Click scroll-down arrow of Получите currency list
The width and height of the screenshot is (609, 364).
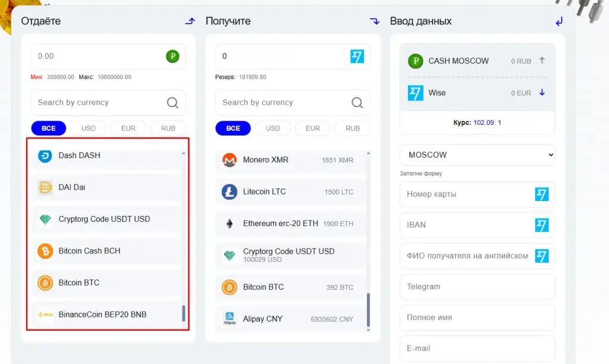[x=368, y=330]
